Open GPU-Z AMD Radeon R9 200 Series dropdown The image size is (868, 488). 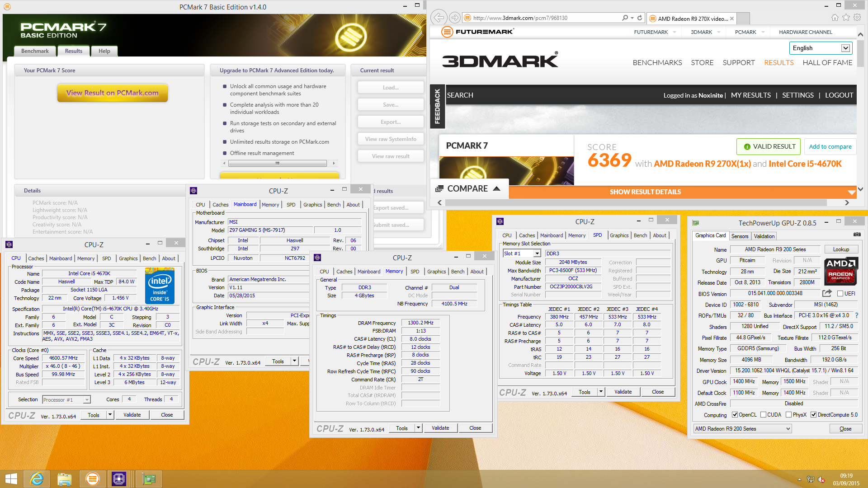742,429
